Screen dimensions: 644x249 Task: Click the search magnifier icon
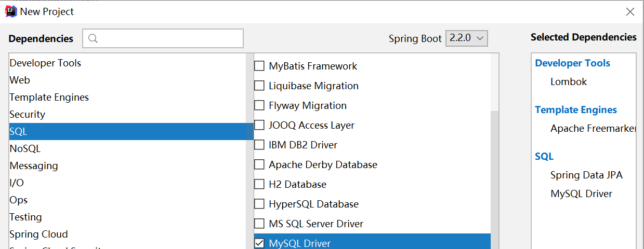coord(93,38)
